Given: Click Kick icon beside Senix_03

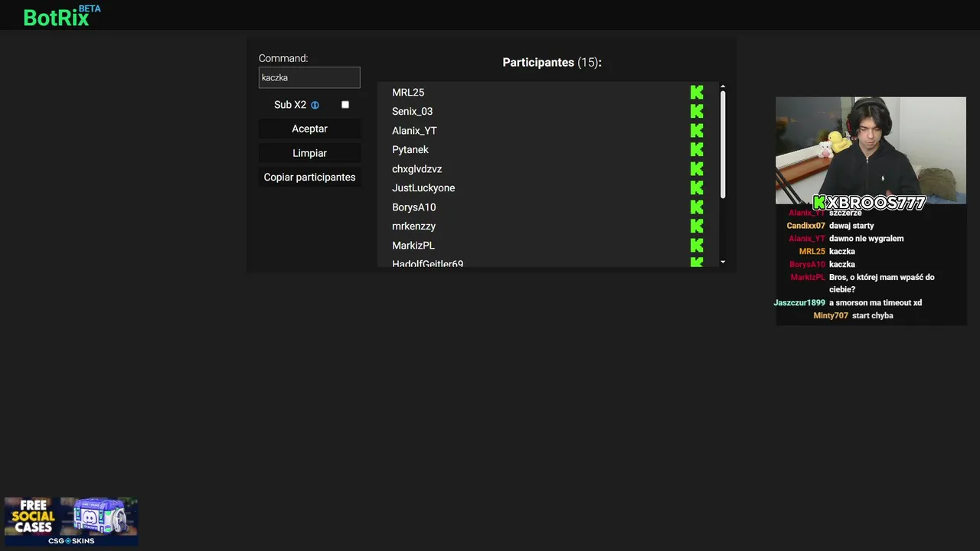Looking at the screenshot, I should click(697, 112).
